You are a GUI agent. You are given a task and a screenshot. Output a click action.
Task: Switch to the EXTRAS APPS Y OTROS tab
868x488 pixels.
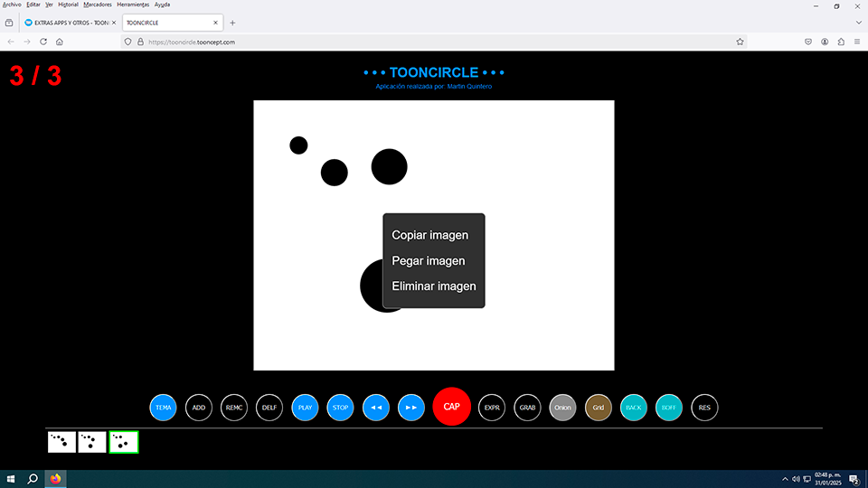click(x=68, y=22)
